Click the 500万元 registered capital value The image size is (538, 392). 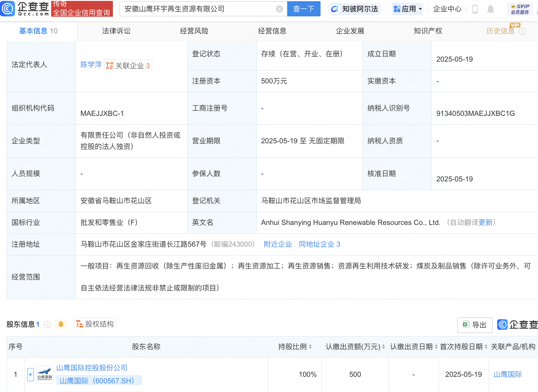tap(274, 81)
